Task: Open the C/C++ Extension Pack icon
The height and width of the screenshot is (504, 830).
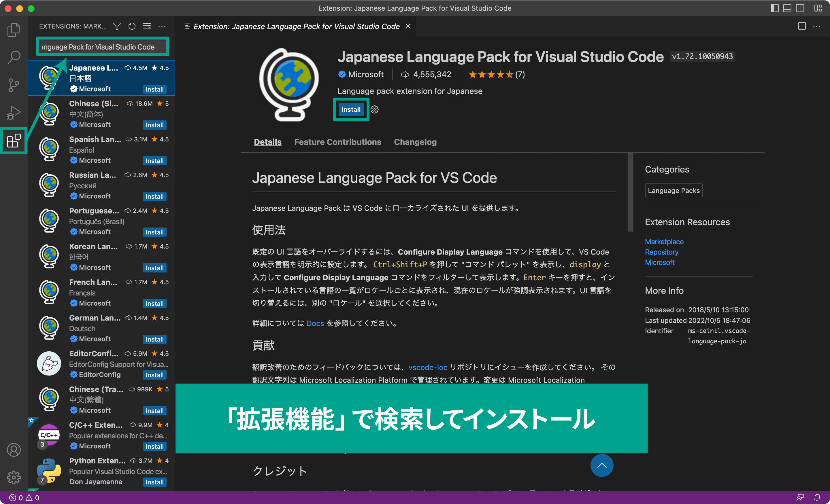Action: 49,435
